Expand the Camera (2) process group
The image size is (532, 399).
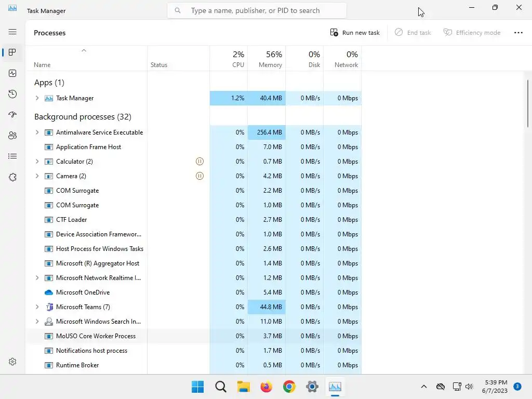point(37,176)
